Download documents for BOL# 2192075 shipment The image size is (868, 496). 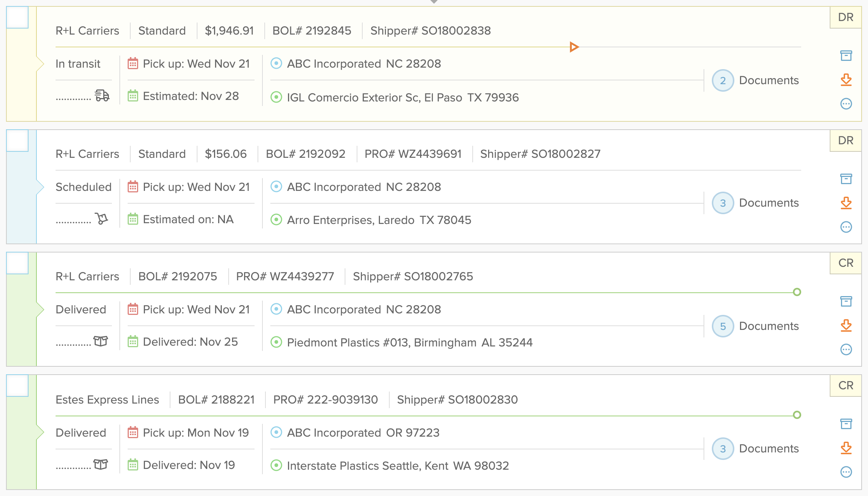(846, 325)
